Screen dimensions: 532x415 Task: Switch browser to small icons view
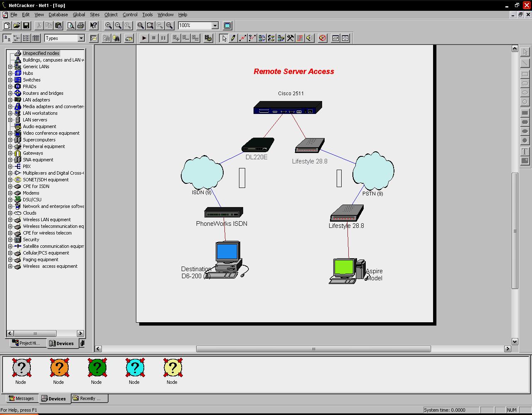17,38
